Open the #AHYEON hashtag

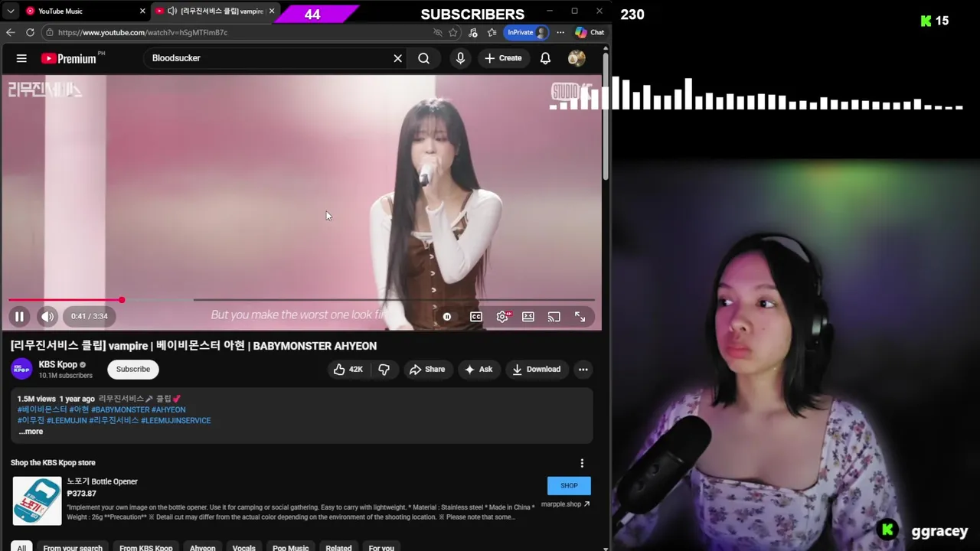pos(168,409)
